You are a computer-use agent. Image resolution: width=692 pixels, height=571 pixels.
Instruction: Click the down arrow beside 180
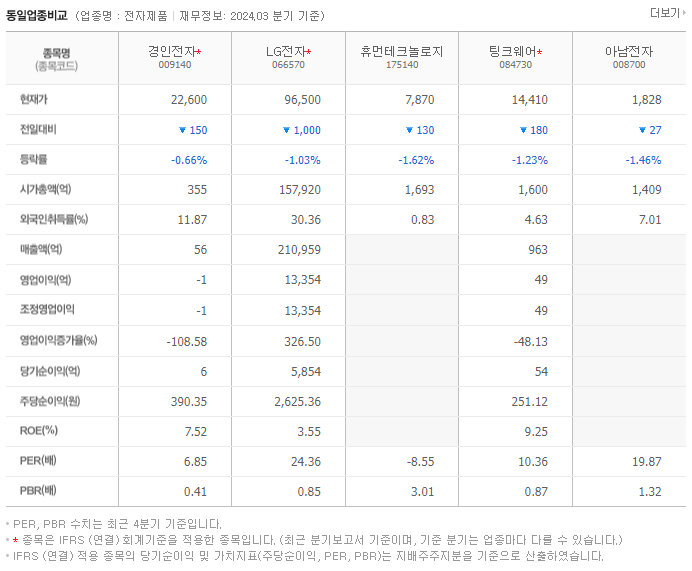coord(523,130)
